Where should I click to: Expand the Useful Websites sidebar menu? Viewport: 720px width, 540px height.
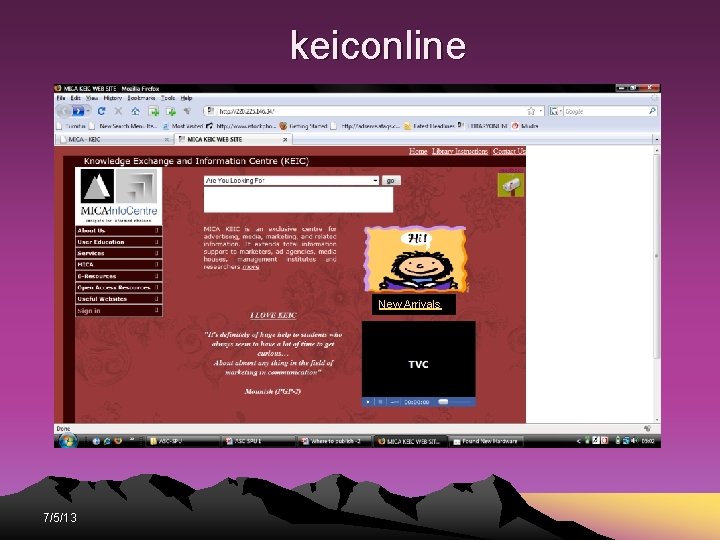click(x=118, y=299)
